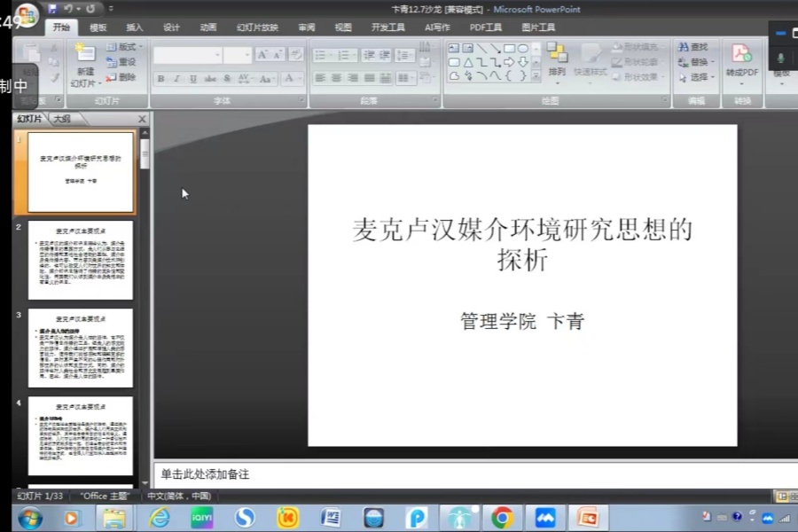Toggle bold formatting in the Font group
This screenshot has height=532, width=798.
click(x=160, y=78)
